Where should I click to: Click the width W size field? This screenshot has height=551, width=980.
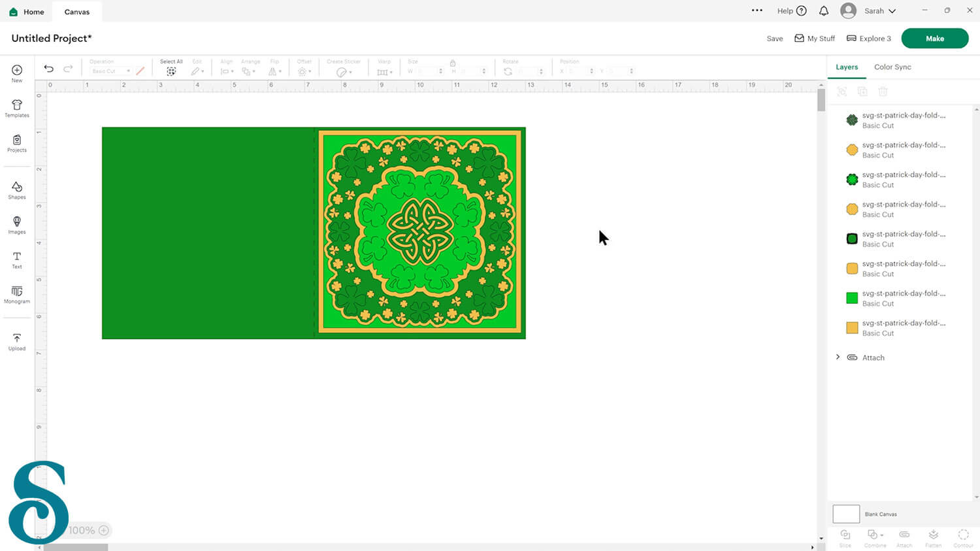pos(429,71)
